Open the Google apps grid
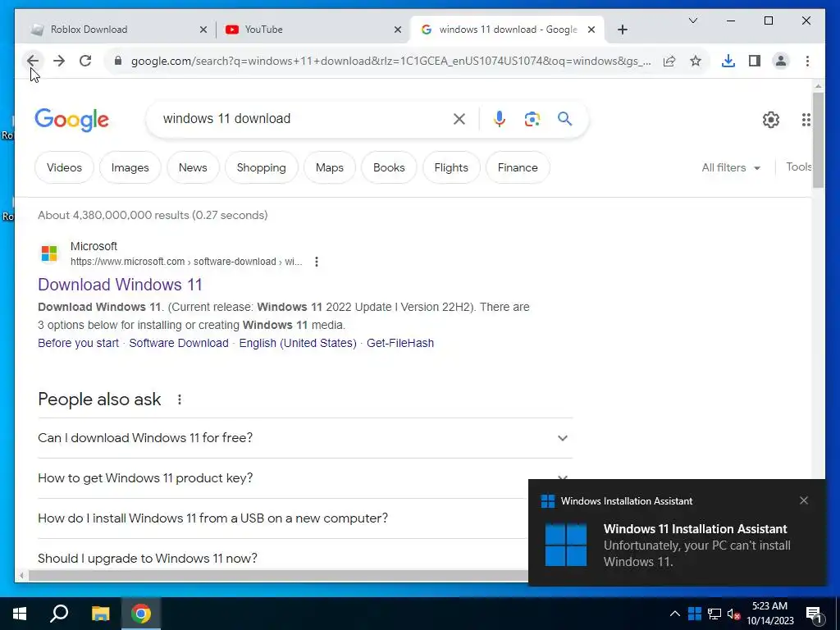840x630 pixels. point(806,120)
